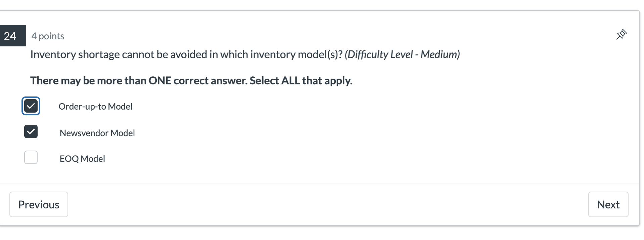The image size is (644, 240).
Task: Select the question number 24 badge
Action: pyautogui.click(x=10, y=36)
